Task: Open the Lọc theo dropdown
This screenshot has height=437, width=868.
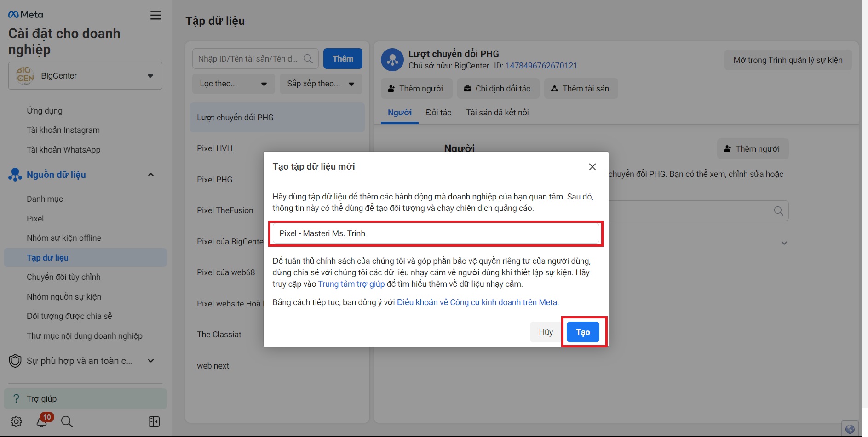Action: point(233,84)
